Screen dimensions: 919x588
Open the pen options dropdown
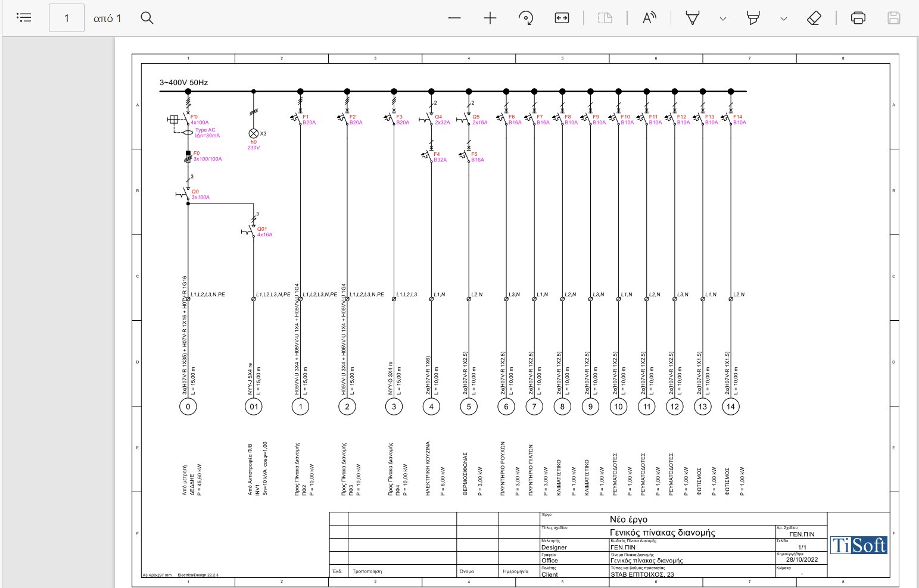click(x=722, y=19)
